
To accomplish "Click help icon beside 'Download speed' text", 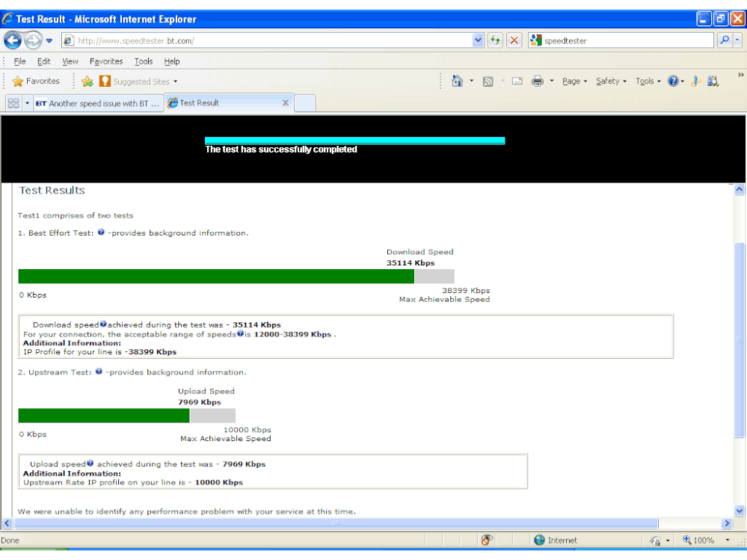I will pos(103,324).
